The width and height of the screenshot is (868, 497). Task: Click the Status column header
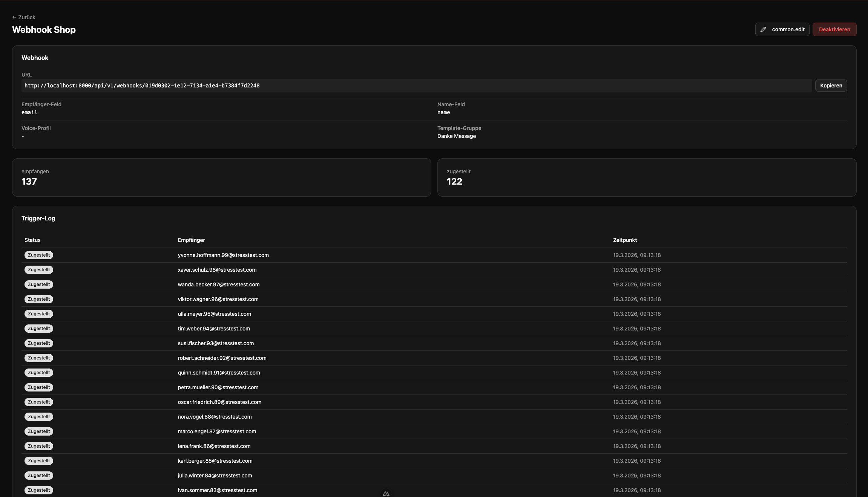click(32, 240)
